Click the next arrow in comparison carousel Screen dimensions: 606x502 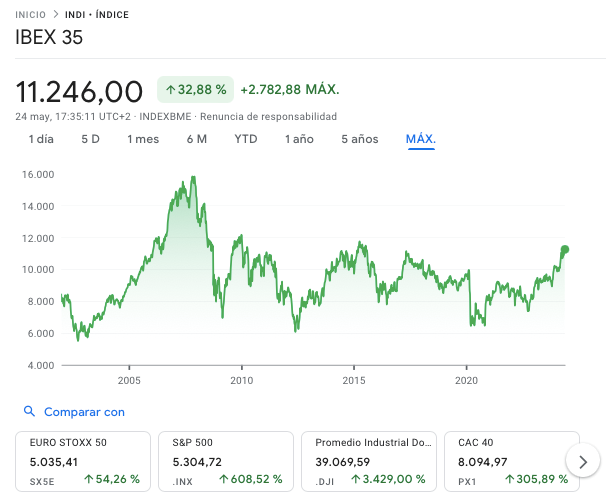(x=582, y=461)
